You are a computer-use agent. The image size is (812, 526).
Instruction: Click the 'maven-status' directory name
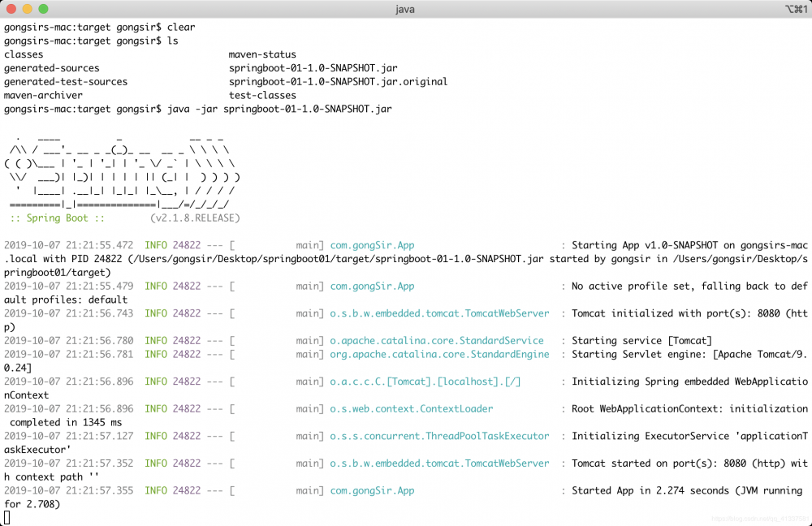[x=262, y=54]
